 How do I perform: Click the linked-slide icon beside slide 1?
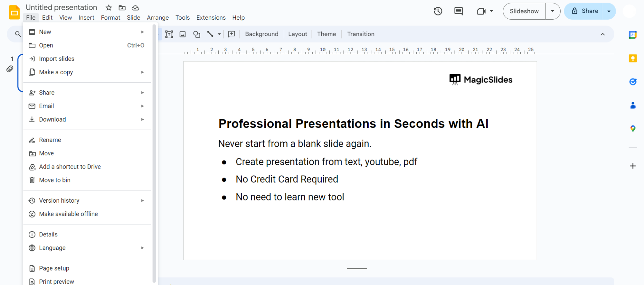(x=10, y=69)
